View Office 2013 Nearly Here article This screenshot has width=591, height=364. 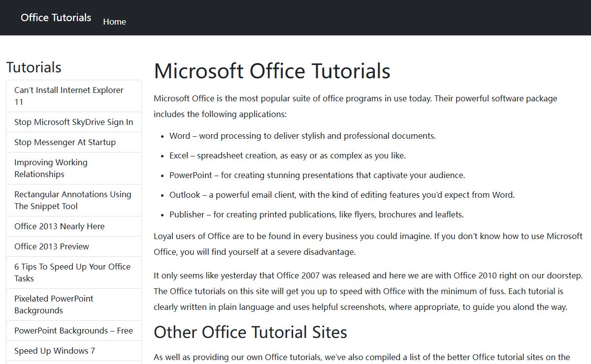74,226
